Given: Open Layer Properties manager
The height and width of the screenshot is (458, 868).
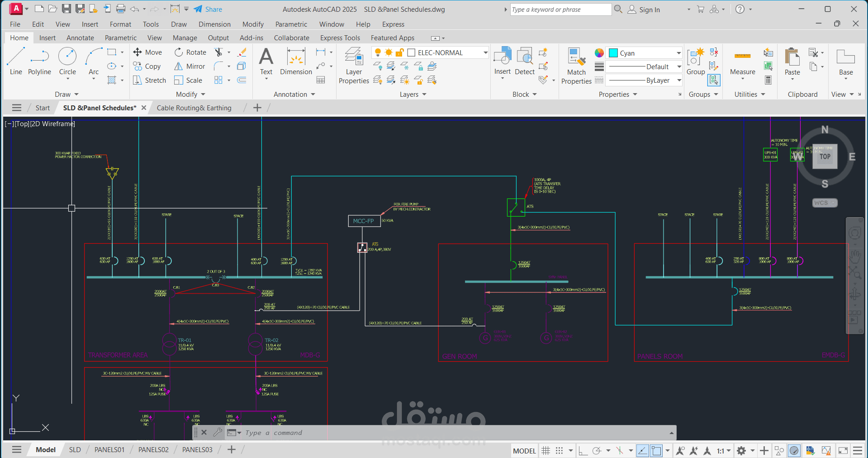Looking at the screenshot, I should 354,66.
